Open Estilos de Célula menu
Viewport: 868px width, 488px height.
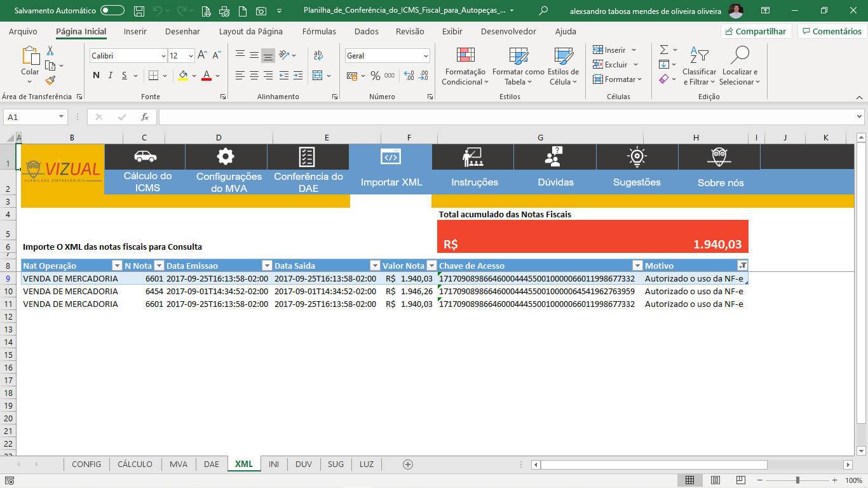pos(563,66)
